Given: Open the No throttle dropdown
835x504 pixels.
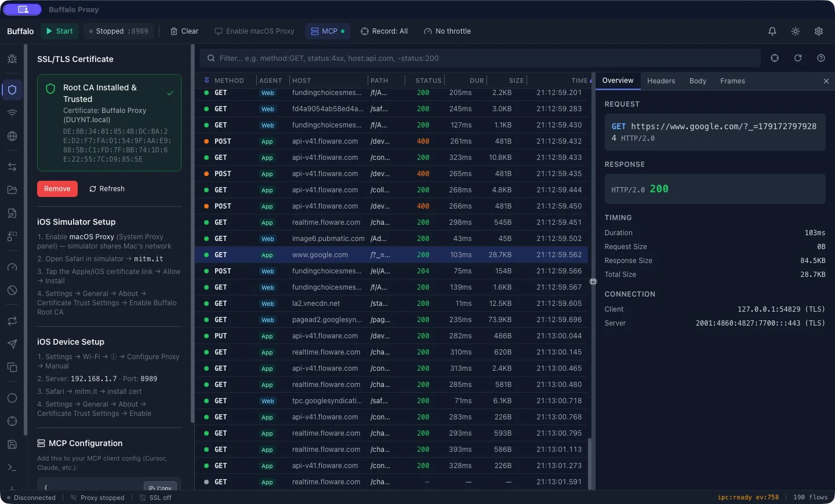Looking at the screenshot, I should [447, 31].
